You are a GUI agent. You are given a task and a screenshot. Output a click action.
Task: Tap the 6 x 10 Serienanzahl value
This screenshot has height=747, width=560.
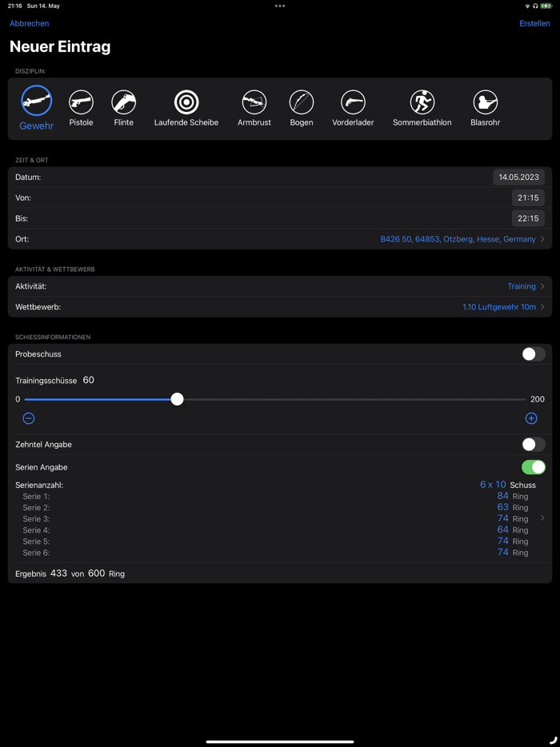(493, 485)
